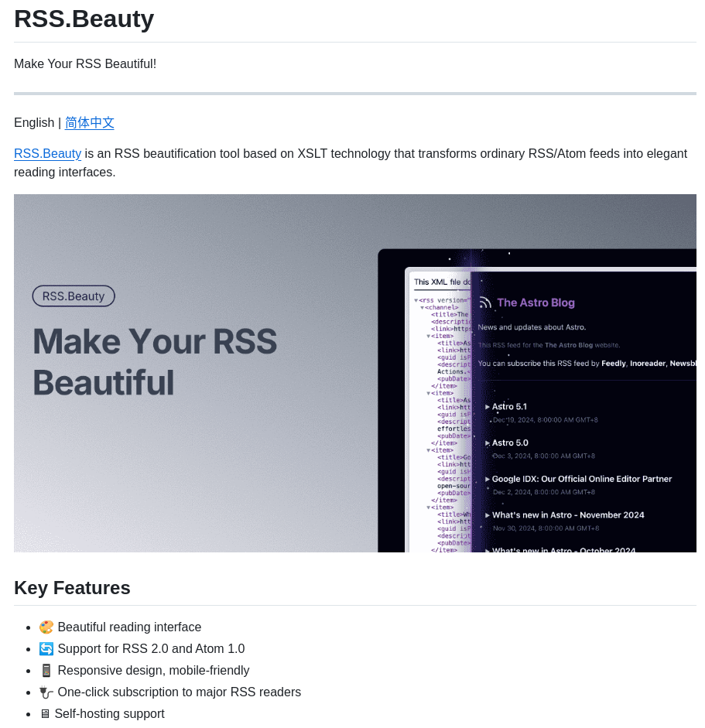Click the plug icon next to one-click subscription
This screenshot has width=705, height=728.
pos(46,692)
